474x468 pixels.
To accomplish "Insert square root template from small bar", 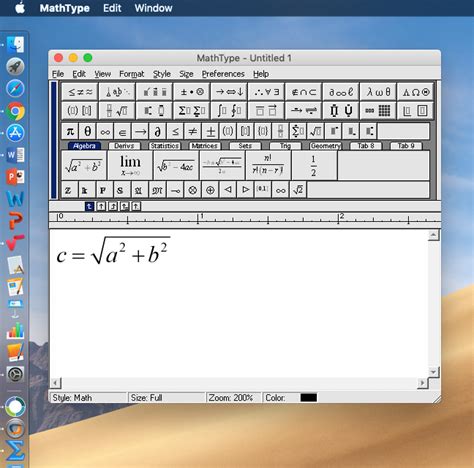I will point(315,131).
